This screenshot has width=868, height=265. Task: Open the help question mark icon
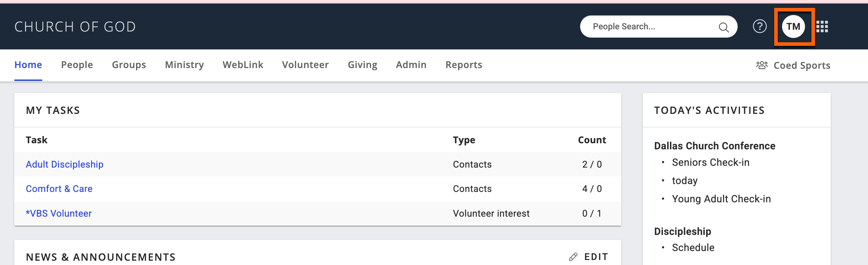tap(759, 26)
